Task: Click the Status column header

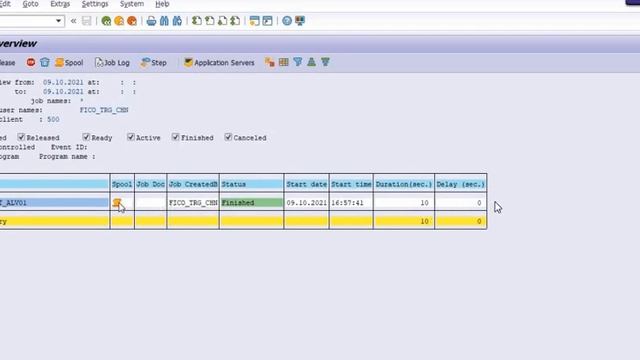Action: coord(251,184)
